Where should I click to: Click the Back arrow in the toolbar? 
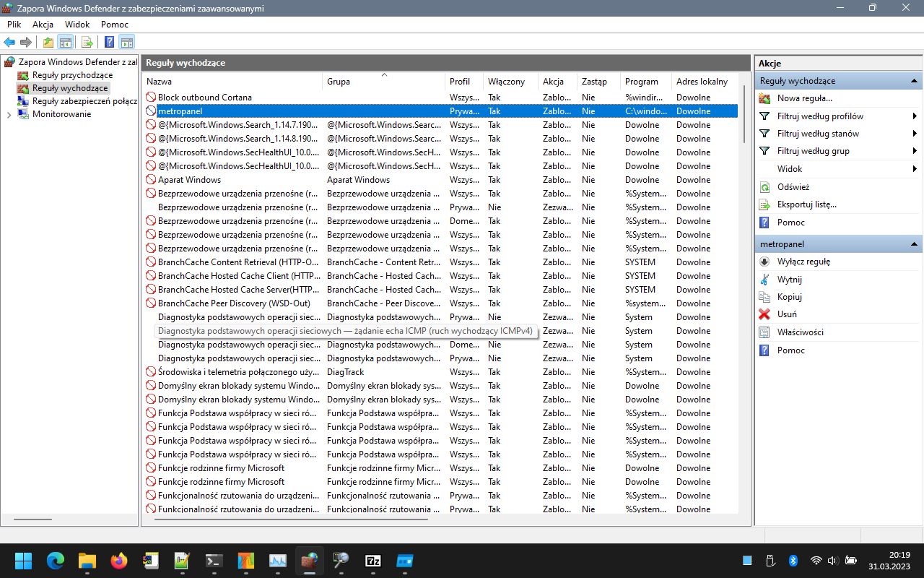[x=10, y=42]
